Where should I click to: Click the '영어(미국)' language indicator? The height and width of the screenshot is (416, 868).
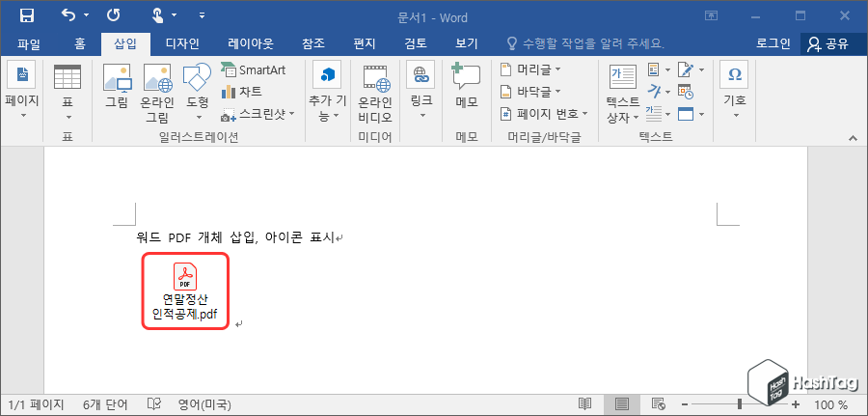[204, 405]
